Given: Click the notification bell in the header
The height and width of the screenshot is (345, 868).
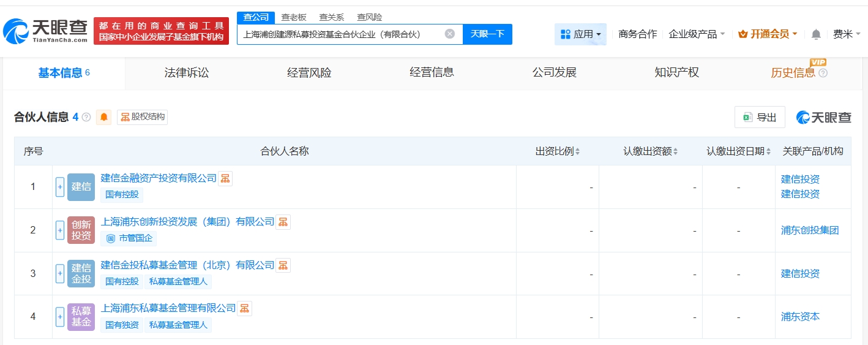Looking at the screenshot, I should click(x=815, y=34).
